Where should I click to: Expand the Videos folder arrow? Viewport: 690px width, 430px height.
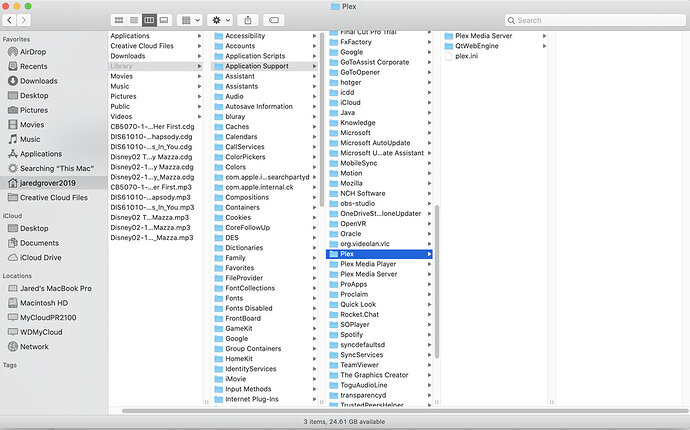tap(199, 117)
